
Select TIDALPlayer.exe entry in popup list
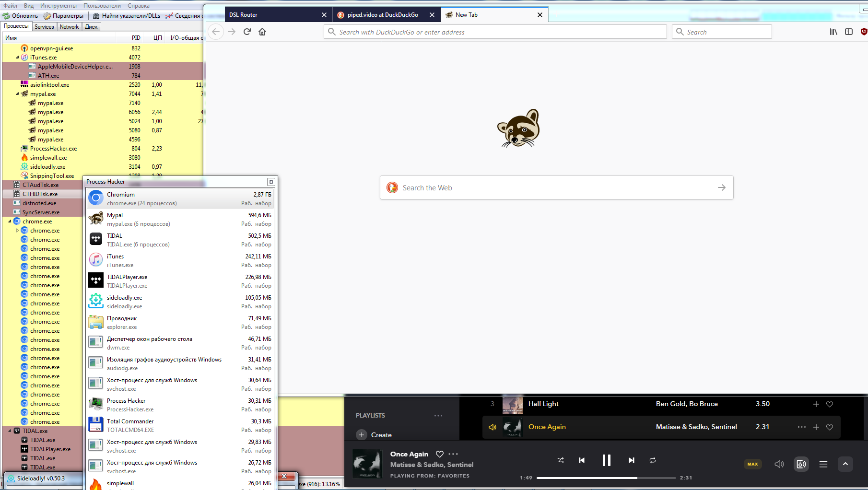point(181,281)
